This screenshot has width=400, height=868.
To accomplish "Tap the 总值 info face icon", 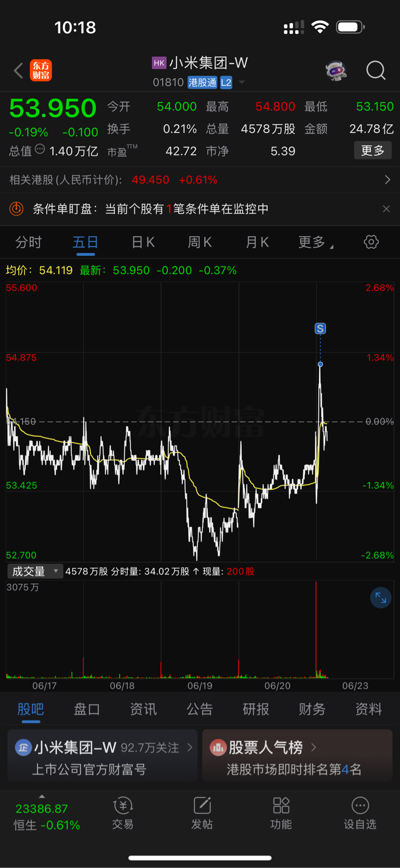I will pyautogui.click(x=40, y=150).
